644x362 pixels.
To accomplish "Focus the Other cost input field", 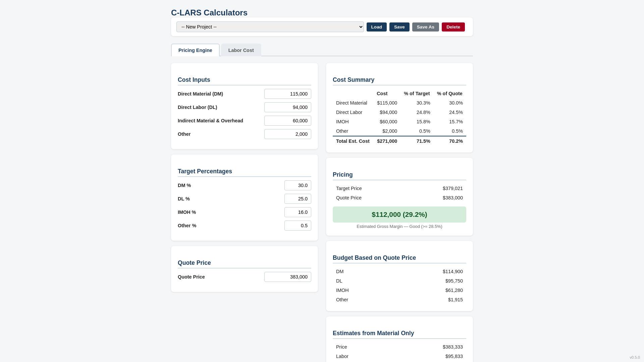I will click(288, 134).
